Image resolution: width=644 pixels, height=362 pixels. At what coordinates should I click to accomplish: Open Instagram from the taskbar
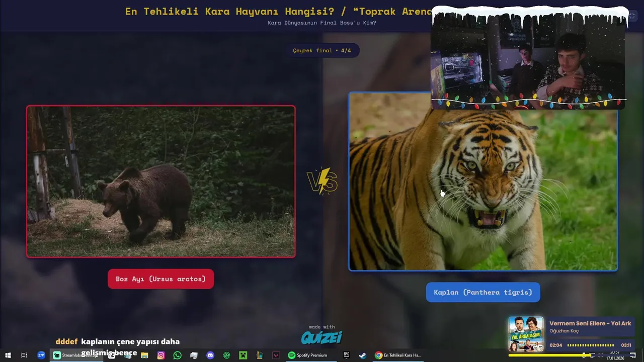161,355
